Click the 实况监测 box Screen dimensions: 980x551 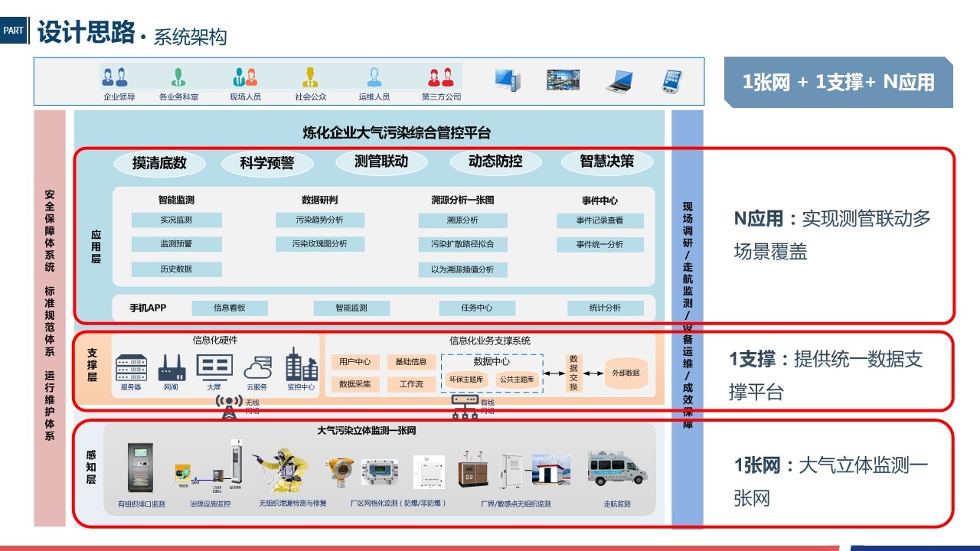(176, 220)
